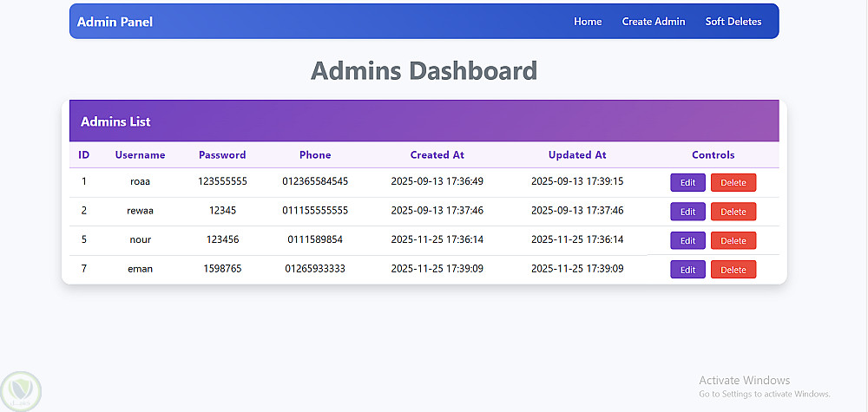Edit the eman admin entry
This screenshot has width=868, height=412.
click(687, 270)
